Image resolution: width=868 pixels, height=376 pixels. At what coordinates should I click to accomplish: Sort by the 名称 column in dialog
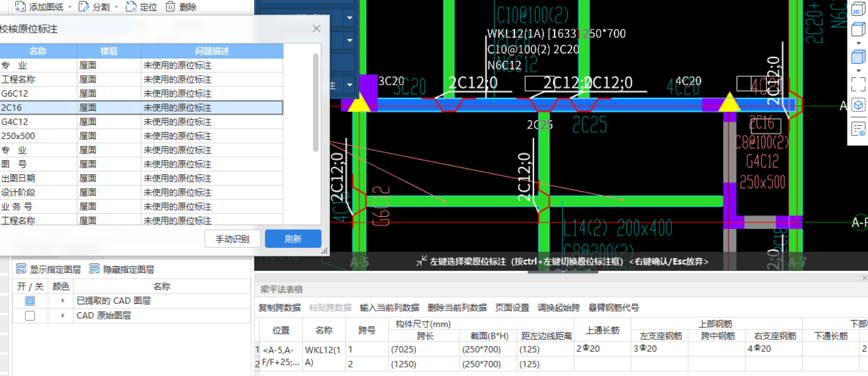pyautogui.click(x=38, y=51)
